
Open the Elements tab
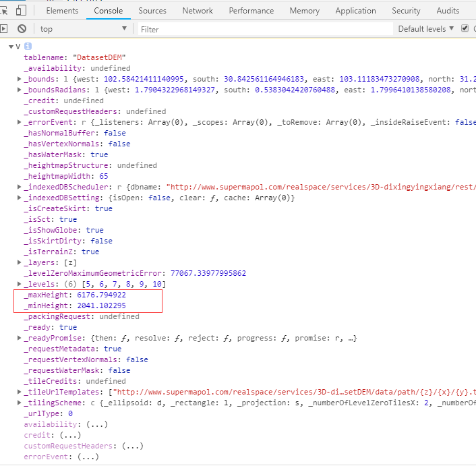pyautogui.click(x=62, y=11)
